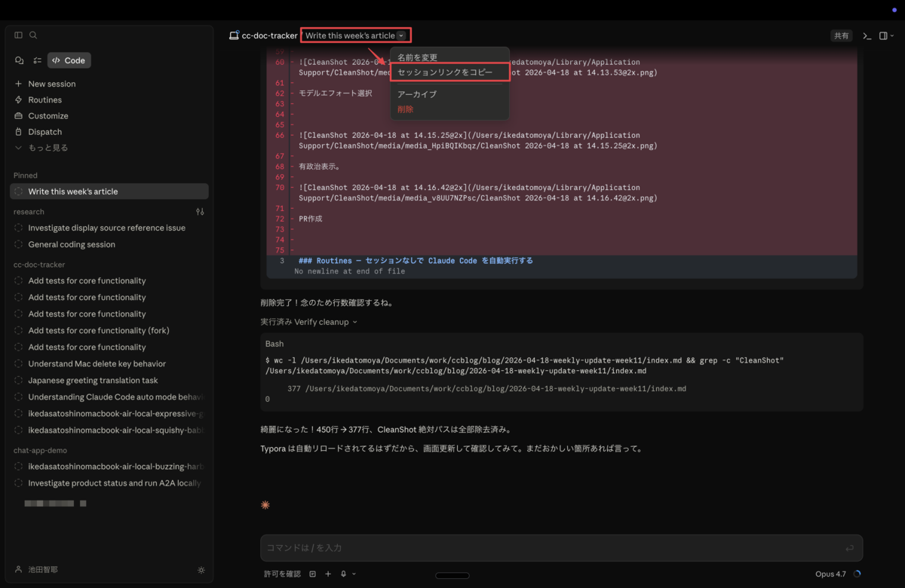Collapse the 実行済み Verify cleanup step
The height and width of the screenshot is (588, 905).
(308, 322)
